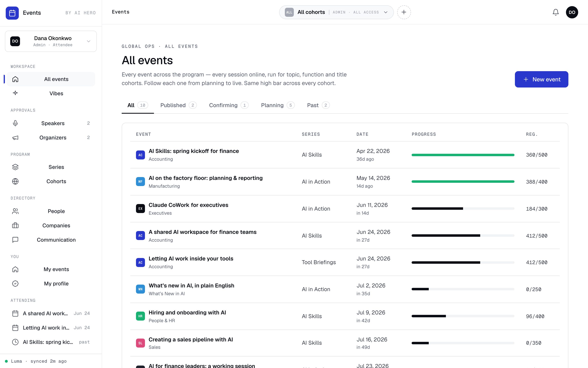Open A shared AI workspace for finance teams
Viewport: 588px width, 368px height.
pos(202,232)
